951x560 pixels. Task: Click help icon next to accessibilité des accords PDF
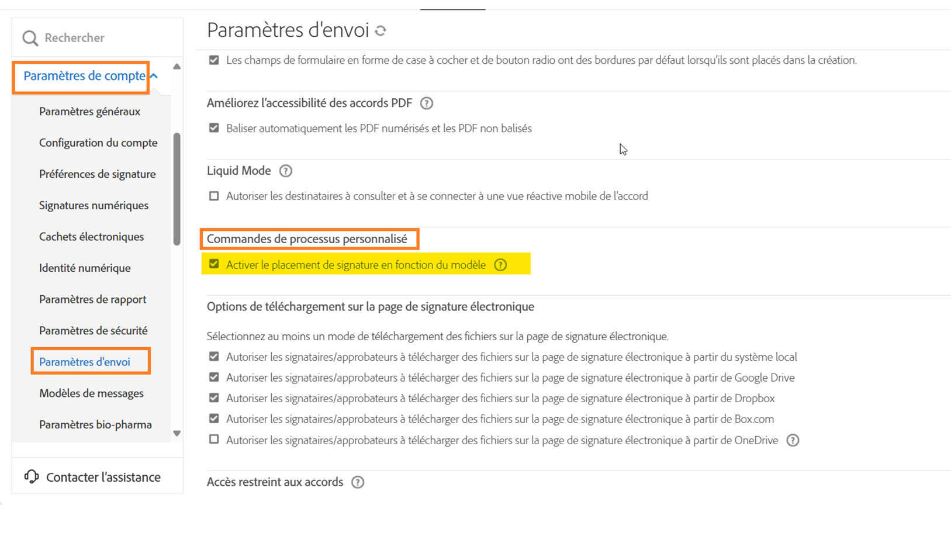427,103
